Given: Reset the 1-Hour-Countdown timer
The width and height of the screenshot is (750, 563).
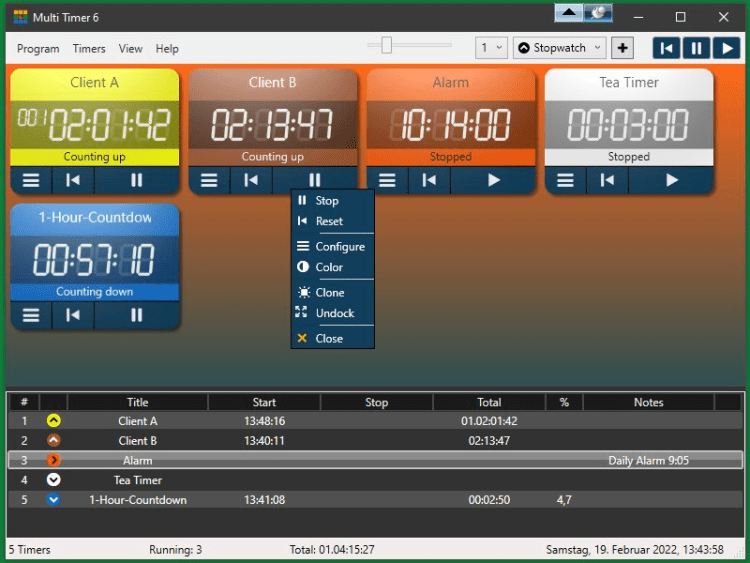Looking at the screenshot, I should click(x=73, y=315).
